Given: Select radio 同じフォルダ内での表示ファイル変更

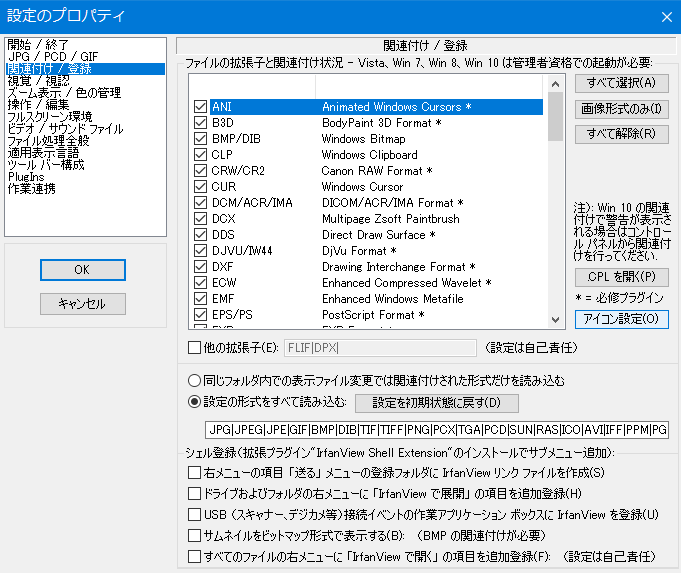Looking at the screenshot, I should 194,381.
